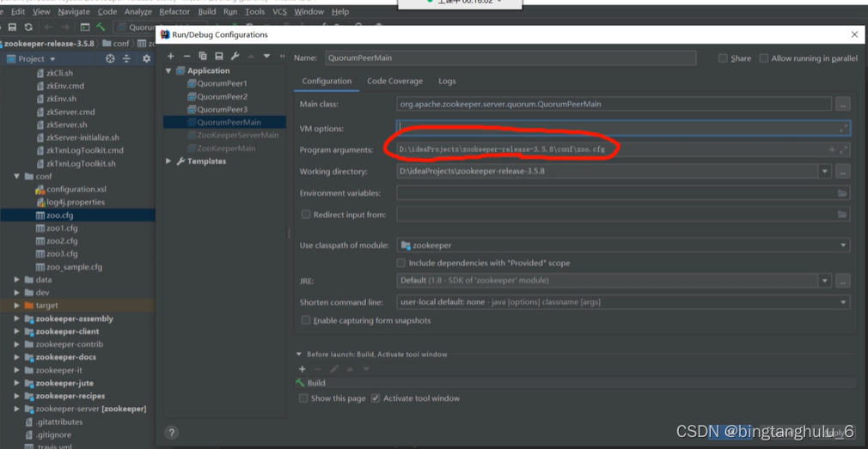Viewport: 868px width, 449px height.
Task: Open the wrench edit templates icon
Action: click(235, 57)
